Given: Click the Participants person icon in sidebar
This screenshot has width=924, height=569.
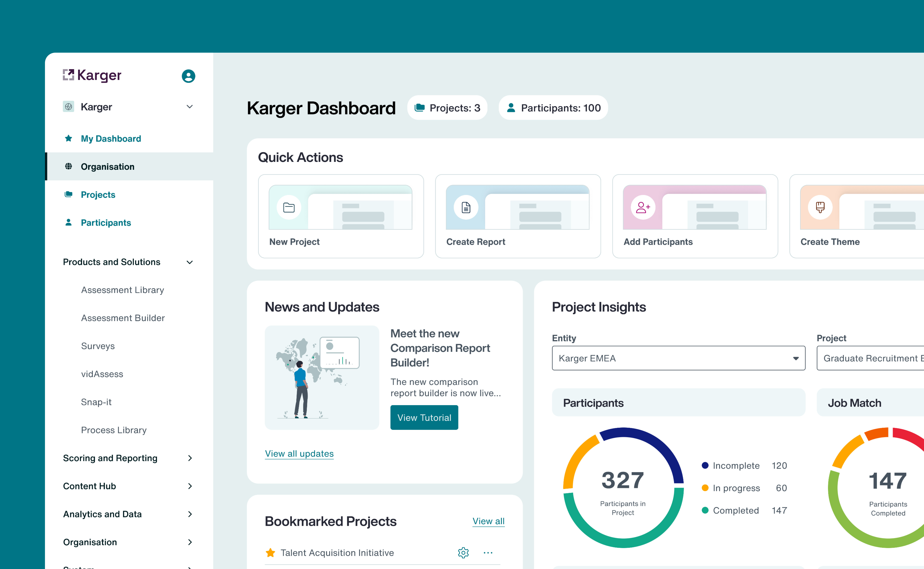Looking at the screenshot, I should [x=68, y=222].
